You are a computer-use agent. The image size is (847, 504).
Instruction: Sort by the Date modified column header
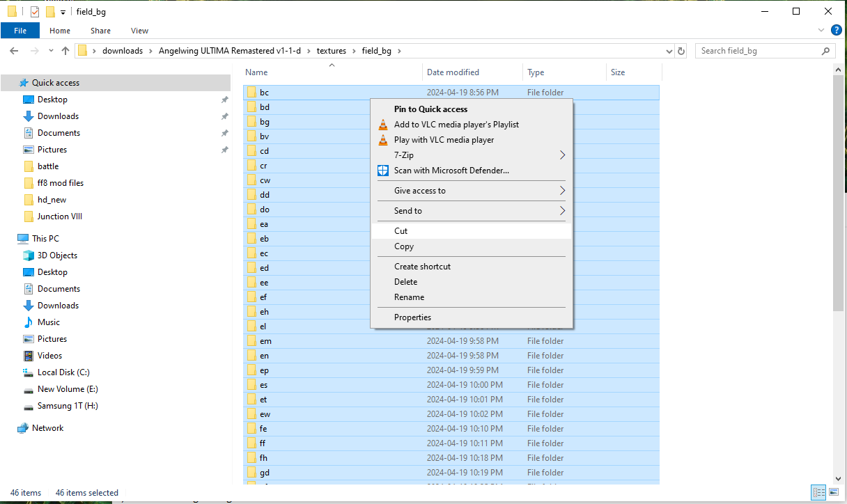point(453,72)
